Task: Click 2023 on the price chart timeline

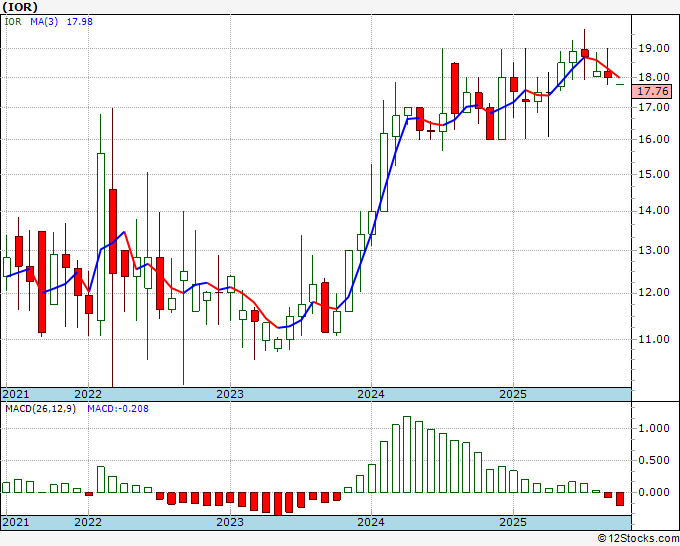Action: click(x=230, y=394)
